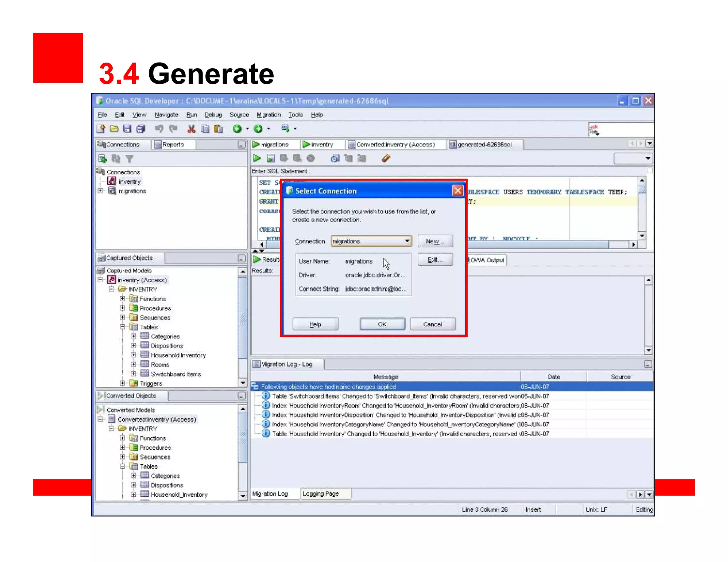Click the Edit... button in dialog

coord(435,260)
